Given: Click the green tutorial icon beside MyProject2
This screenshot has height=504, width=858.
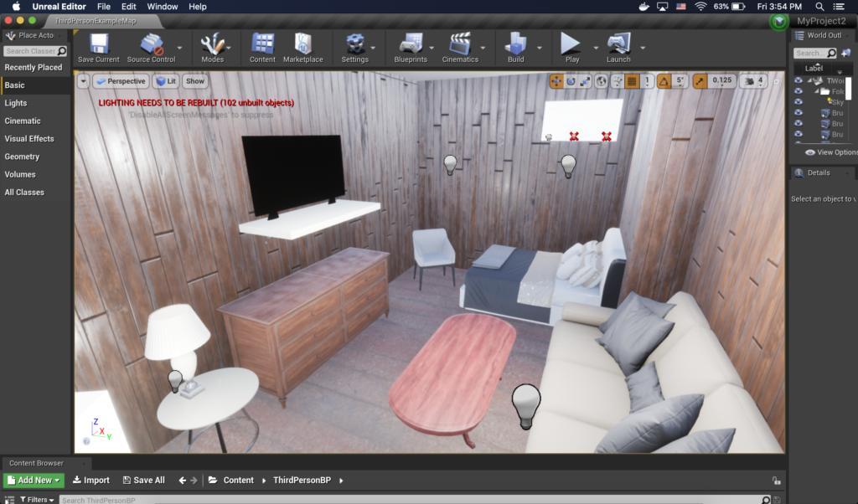Looking at the screenshot, I should (x=778, y=21).
